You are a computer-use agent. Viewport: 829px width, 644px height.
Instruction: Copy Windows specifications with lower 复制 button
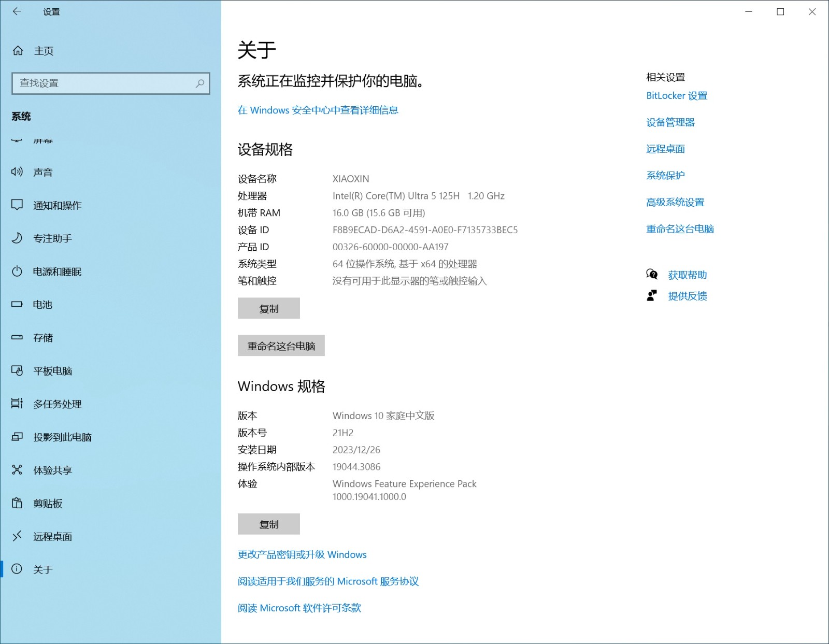(x=268, y=524)
